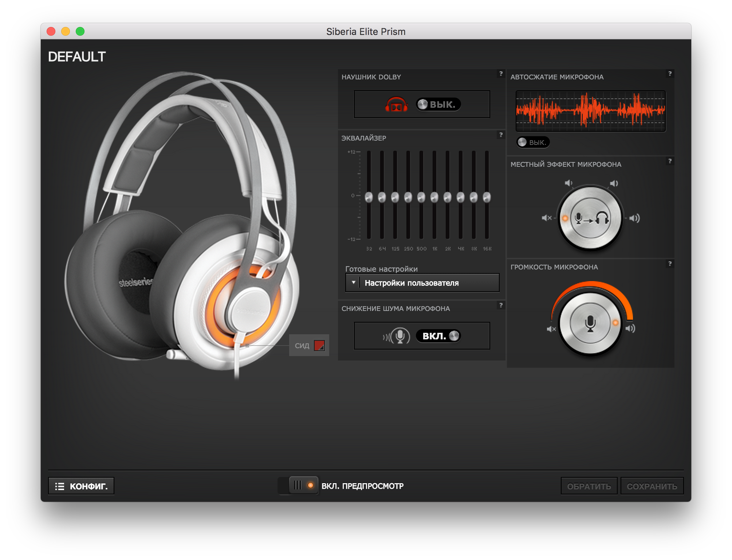Open the Dolby headphone help question mark
This screenshot has width=732, height=560.
coord(501,74)
